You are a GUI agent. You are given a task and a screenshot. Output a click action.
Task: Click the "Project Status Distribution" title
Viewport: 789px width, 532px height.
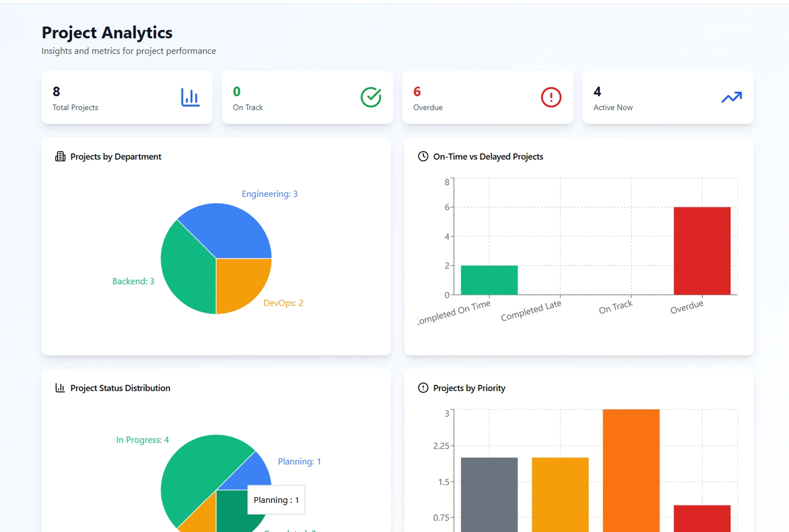(120, 388)
